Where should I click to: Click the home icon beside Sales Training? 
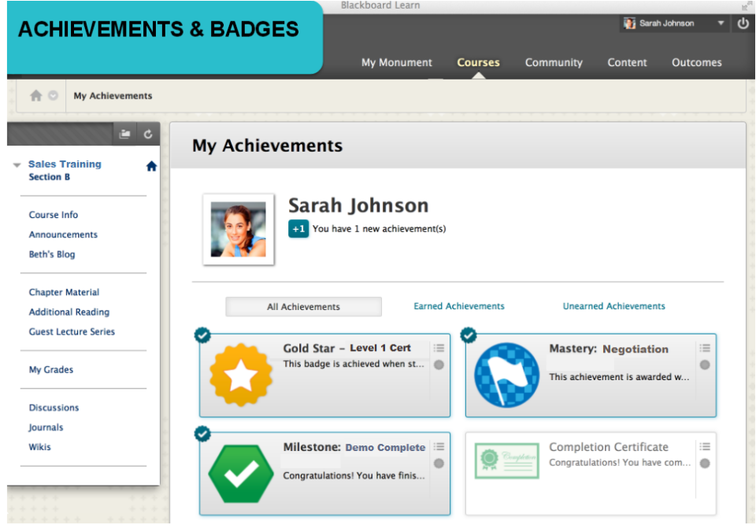[x=150, y=165]
